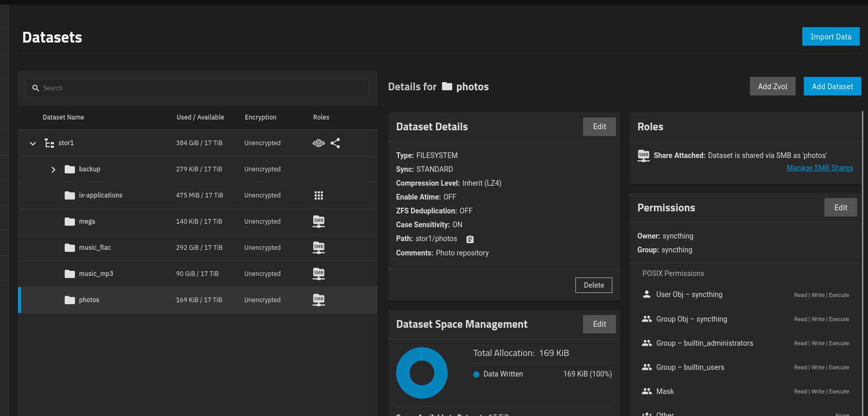Click the photos folder icon in list

click(x=70, y=300)
